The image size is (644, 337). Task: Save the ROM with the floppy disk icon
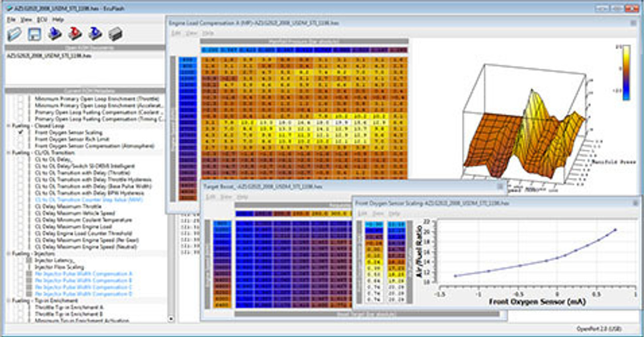click(35, 34)
